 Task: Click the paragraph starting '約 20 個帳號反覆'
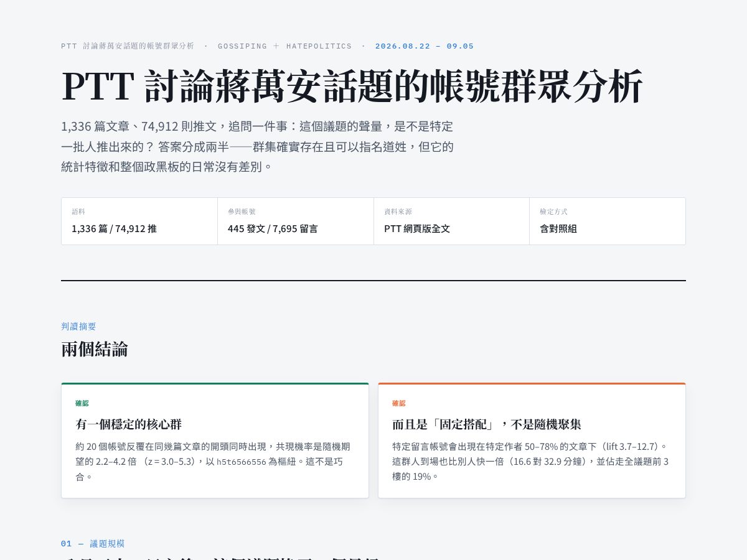[214, 461]
